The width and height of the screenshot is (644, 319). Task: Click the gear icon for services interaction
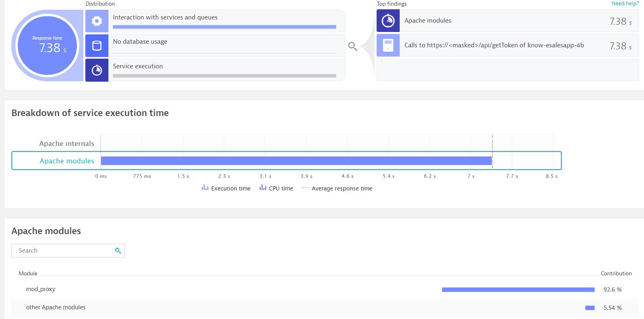(x=97, y=21)
